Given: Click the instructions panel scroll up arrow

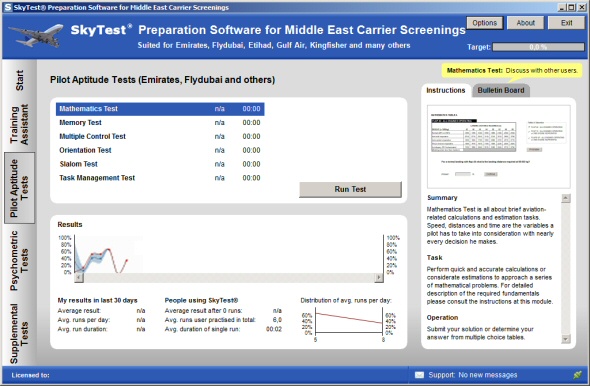Looking at the screenshot, I should point(566,198).
